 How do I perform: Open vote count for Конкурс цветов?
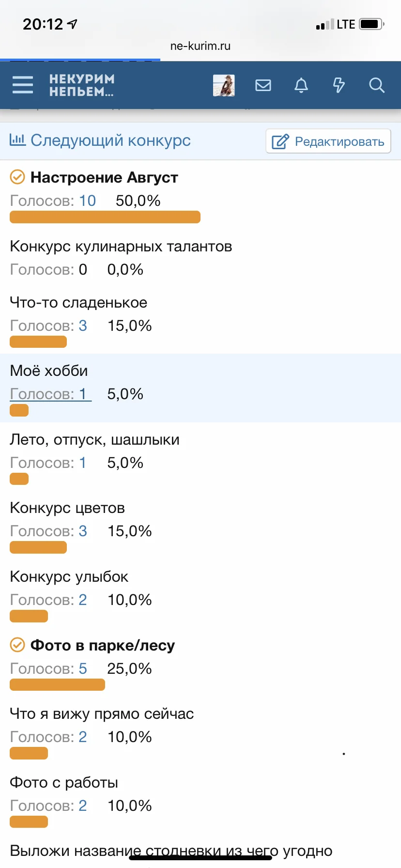[83, 531]
